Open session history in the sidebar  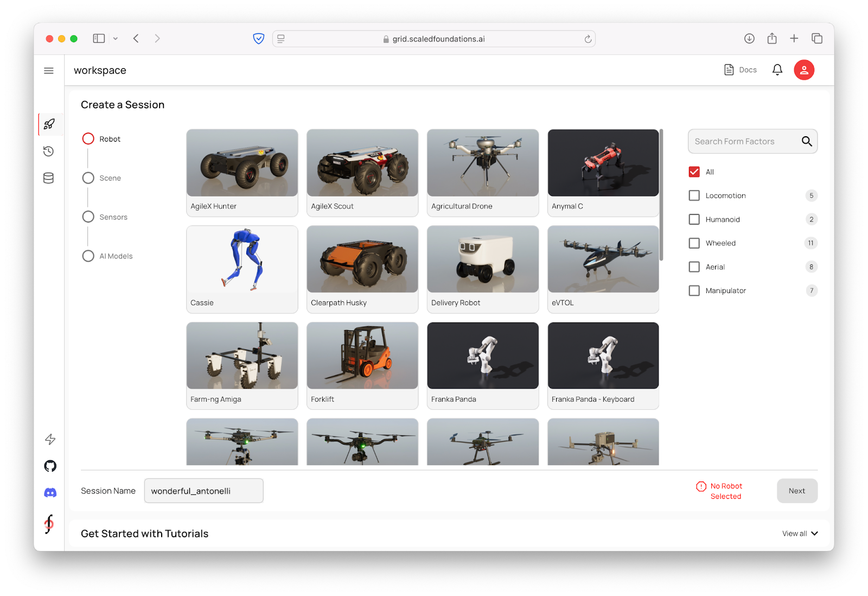(49, 151)
